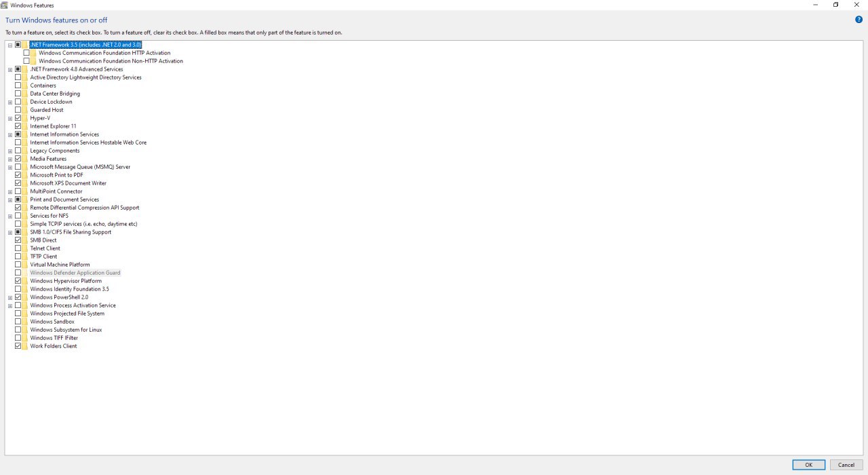Expand the MultiPoint Connector node
868x475 pixels.
[10, 191]
